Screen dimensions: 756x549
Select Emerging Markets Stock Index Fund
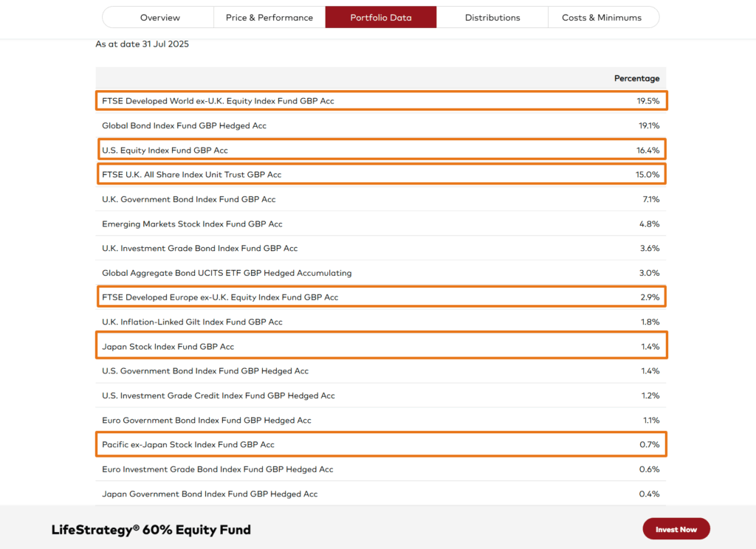[x=381, y=224]
